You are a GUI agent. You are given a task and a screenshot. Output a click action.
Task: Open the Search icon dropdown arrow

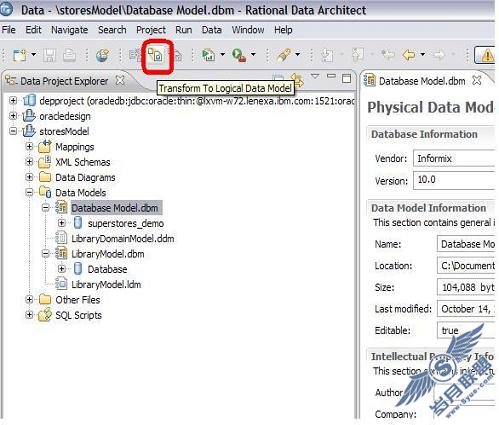tap(298, 54)
